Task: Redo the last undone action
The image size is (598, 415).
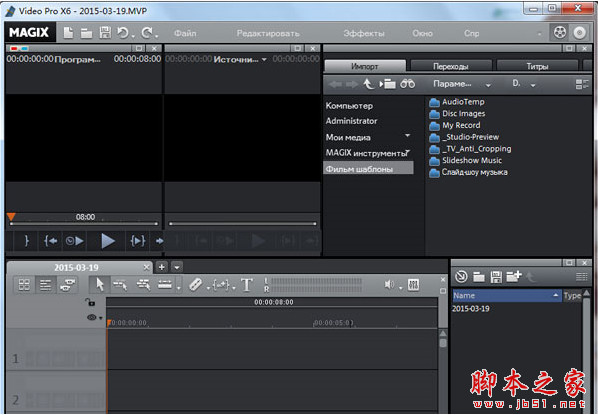Action: click(x=147, y=33)
